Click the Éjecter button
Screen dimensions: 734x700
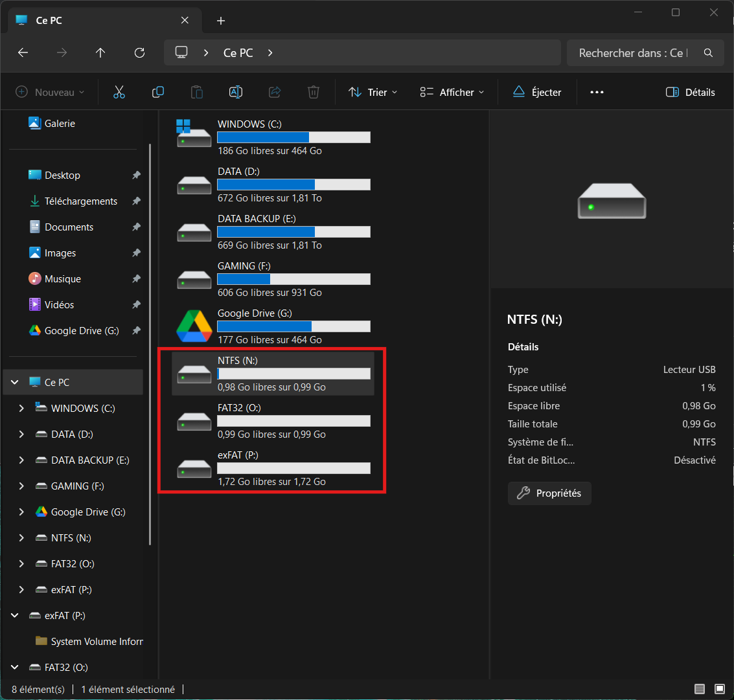pos(537,92)
